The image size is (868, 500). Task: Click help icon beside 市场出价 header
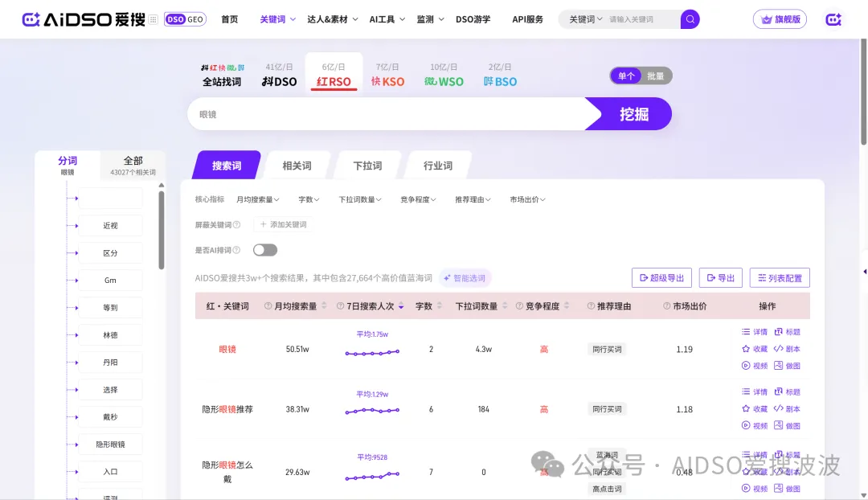coord(666,306)
